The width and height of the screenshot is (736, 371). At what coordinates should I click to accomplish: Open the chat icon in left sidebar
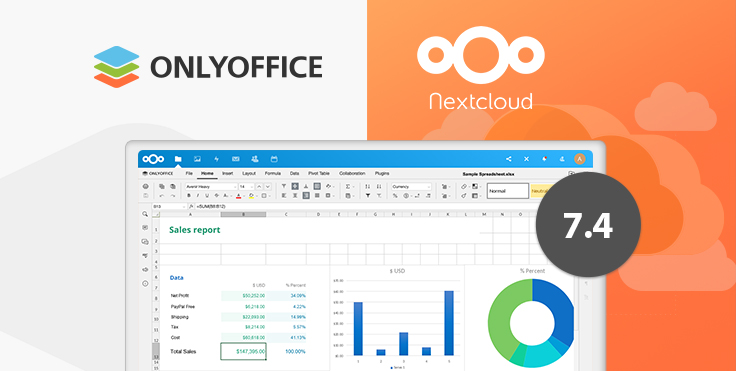pos(145,242)
